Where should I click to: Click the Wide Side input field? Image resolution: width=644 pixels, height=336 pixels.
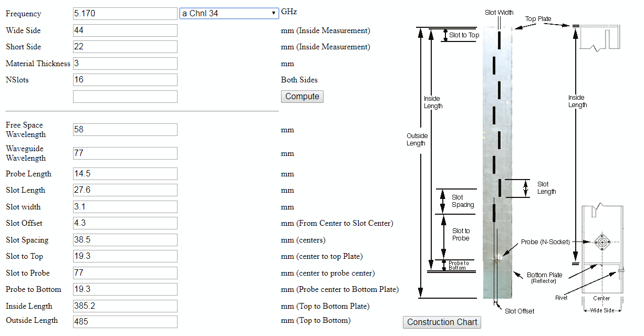click(x=125, y=30)
